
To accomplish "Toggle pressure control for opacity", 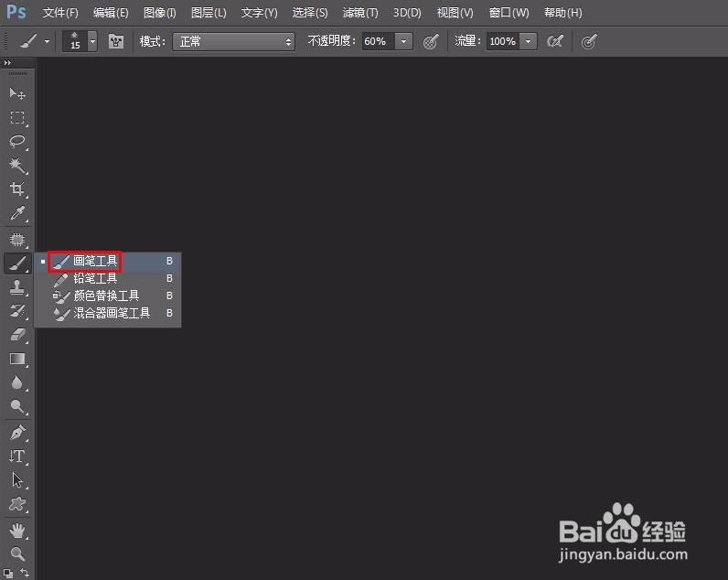I will pos(431,42).
